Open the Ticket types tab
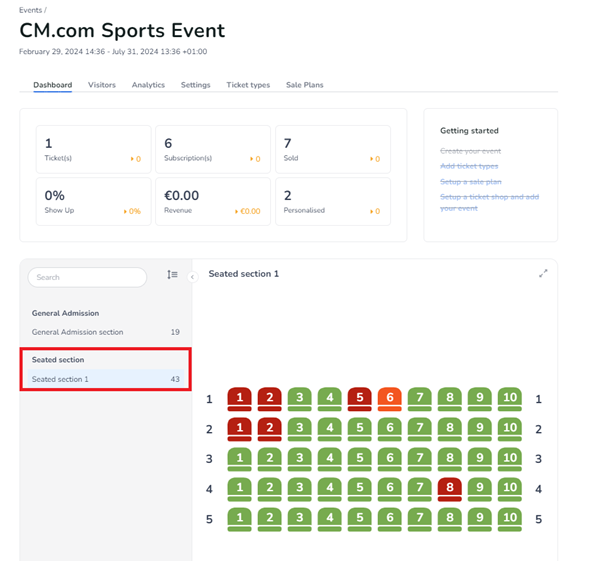609x561 pixels. 248,85
